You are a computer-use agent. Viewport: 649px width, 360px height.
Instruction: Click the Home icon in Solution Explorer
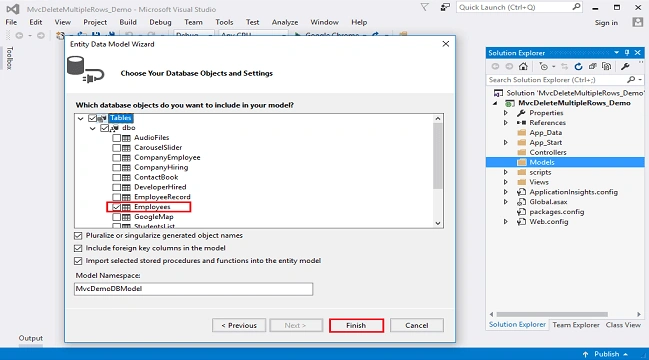(523, 66)
